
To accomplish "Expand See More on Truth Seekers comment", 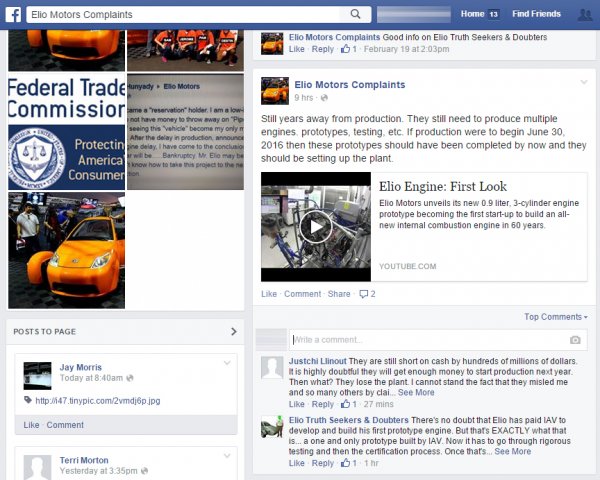I will tap(512, 451).
